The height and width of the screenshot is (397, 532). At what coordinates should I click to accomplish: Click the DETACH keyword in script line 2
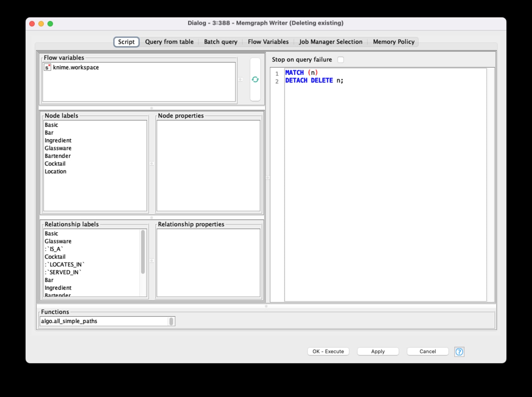[296, 80]
